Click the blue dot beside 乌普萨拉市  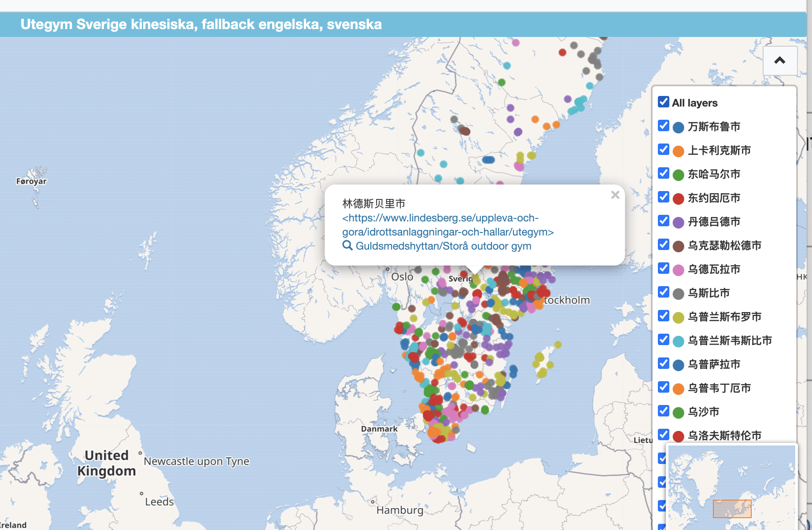[x=678, y=365]
